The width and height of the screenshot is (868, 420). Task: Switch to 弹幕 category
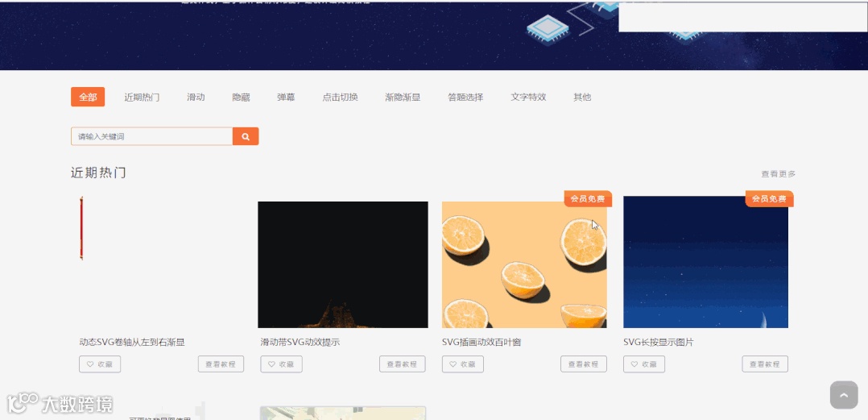pyautogui.click(x=286, y=97)
